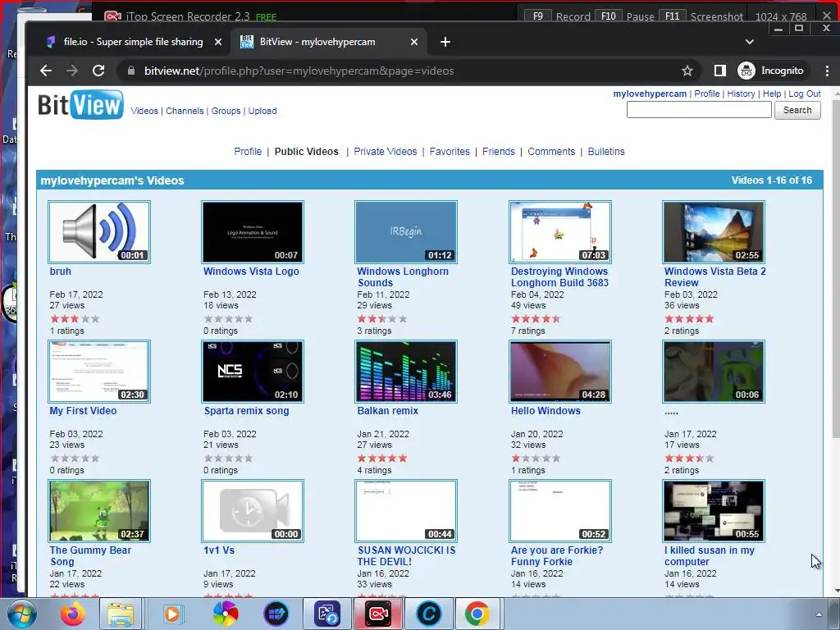This screenshot has height=630, width=840.
Task: Expand the tab search chevron
Action: click(x=750, y=42)
